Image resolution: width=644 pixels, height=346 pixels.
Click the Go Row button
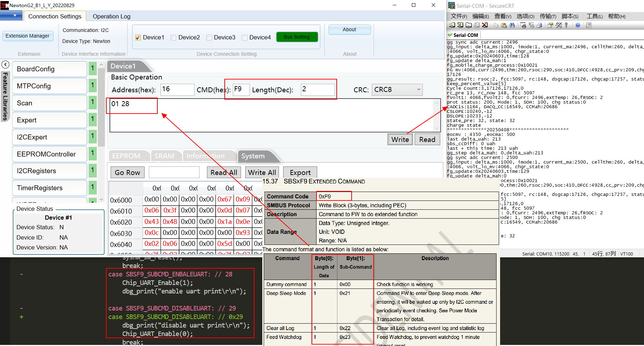[x=128, y=172]
